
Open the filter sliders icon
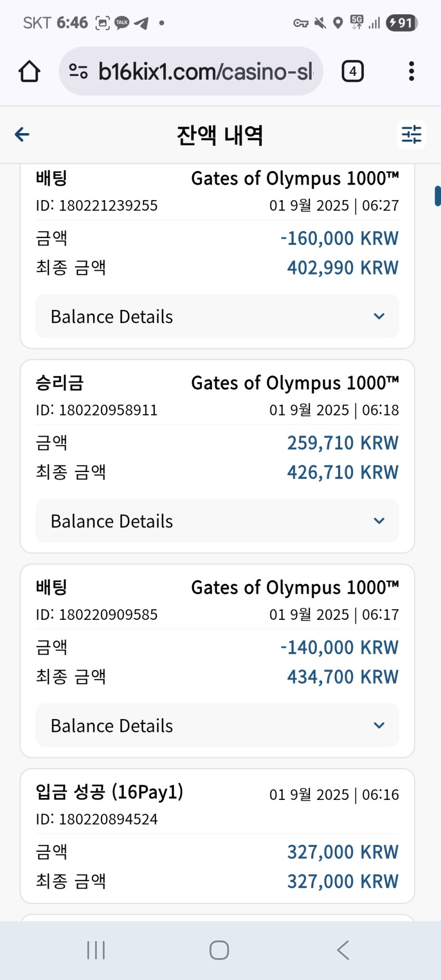pos(411,135)
